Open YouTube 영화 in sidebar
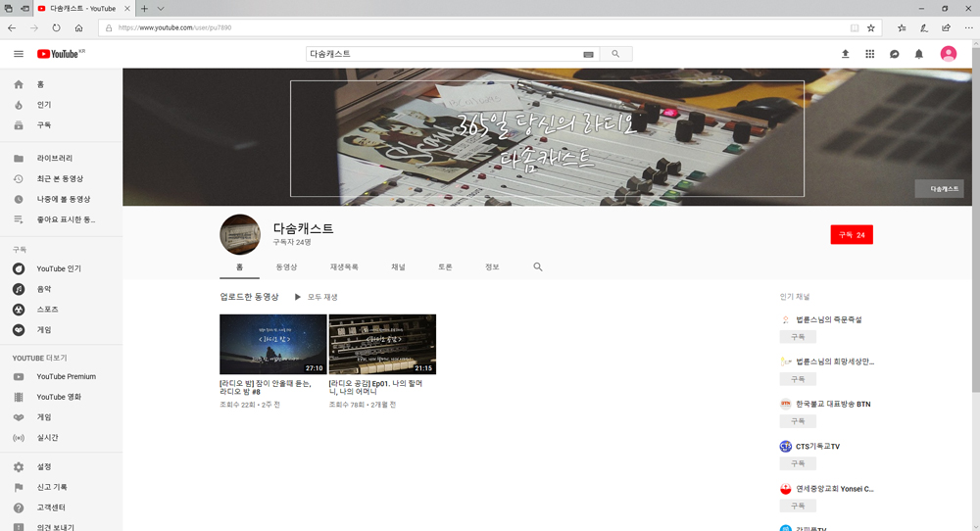Viewport: 980px width, 531px height. point(61,397)
